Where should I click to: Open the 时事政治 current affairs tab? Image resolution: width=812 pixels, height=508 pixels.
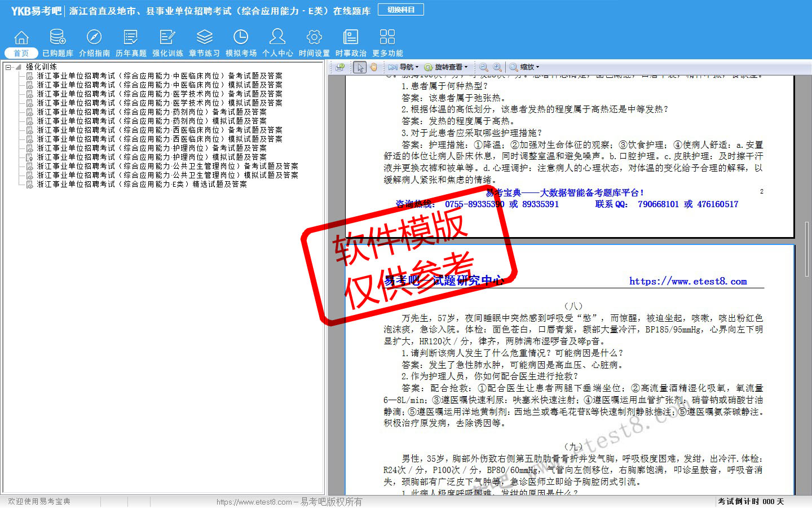click(x=351, y=43)
